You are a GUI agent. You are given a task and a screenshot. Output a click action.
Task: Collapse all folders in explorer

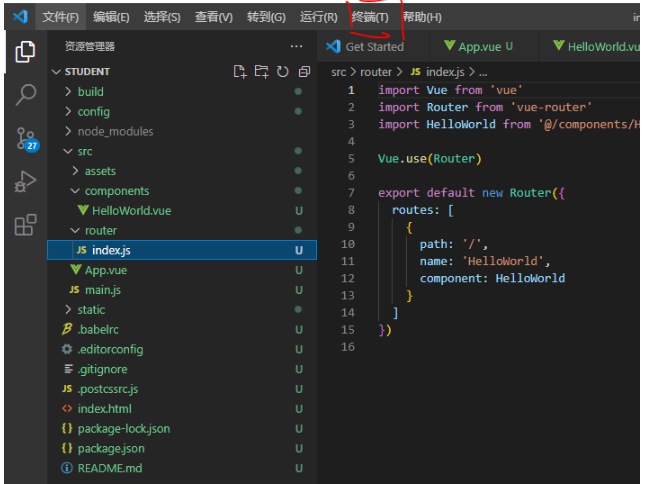tap(304, 72)
